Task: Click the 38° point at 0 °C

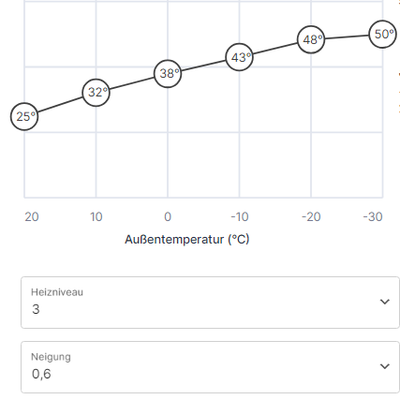Action: pyautogui.click(x=168, y=74)
